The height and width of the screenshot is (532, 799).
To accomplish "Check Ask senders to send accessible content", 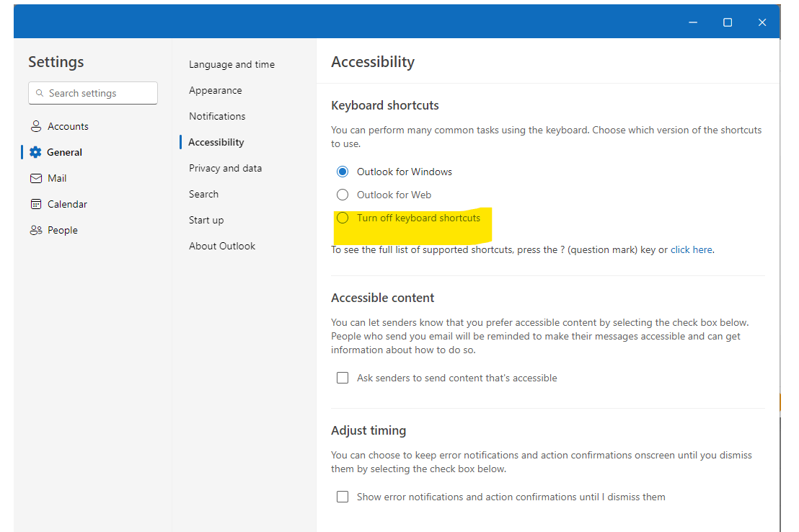I will click(x=343, y=378).
